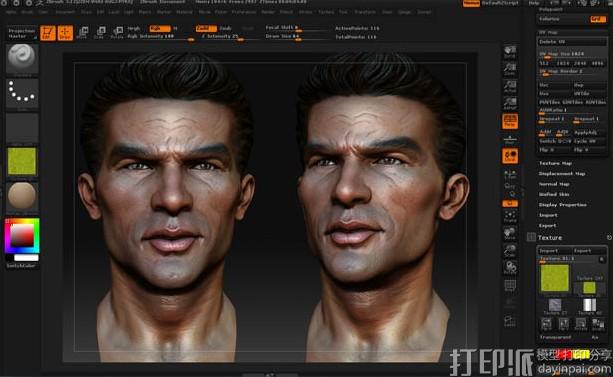Open the DefaultZScript menu item
Image resolution: width=613 pixels, height=377 pixels.
pos(500,3)
